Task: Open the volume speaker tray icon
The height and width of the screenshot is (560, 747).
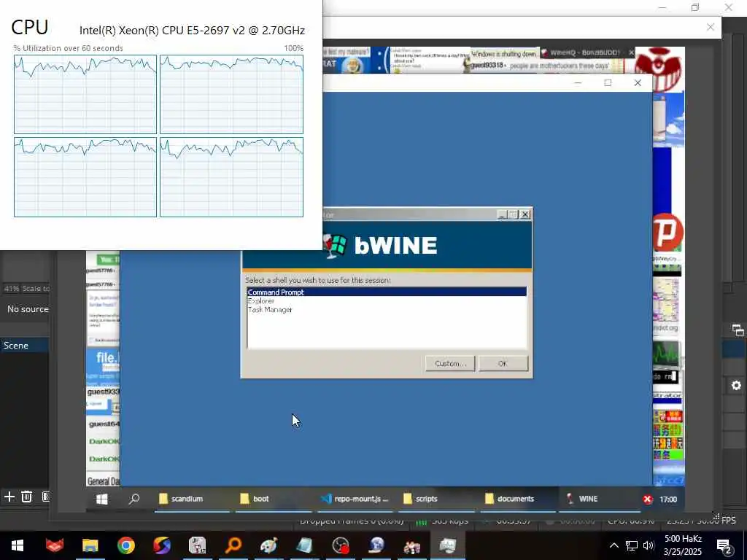Action: 649,545
